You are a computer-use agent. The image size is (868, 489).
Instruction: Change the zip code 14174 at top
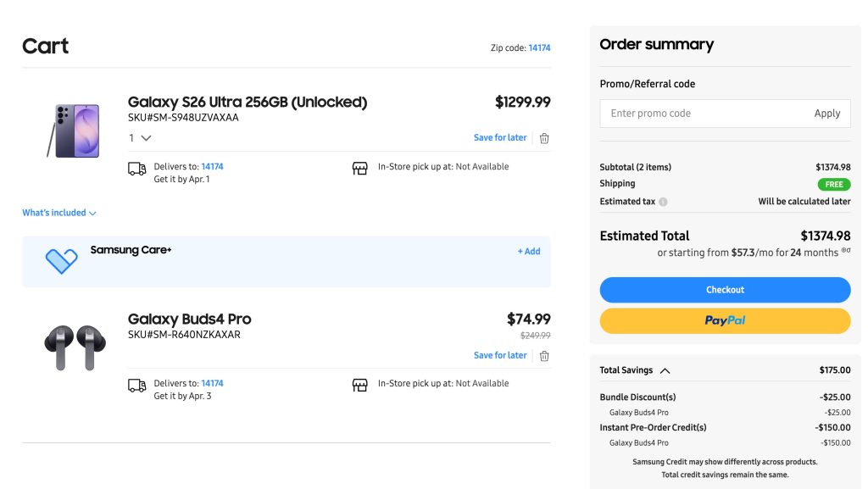coord(539,48)
